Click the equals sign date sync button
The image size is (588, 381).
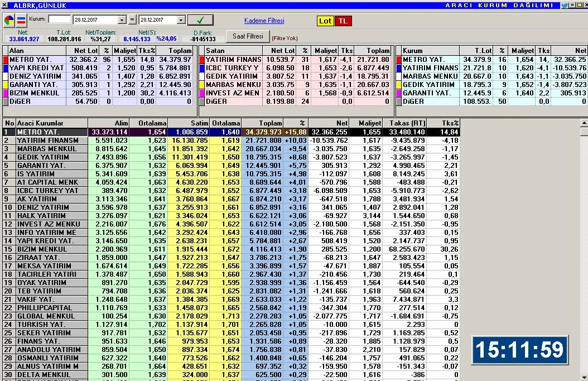tap(132, 20)
